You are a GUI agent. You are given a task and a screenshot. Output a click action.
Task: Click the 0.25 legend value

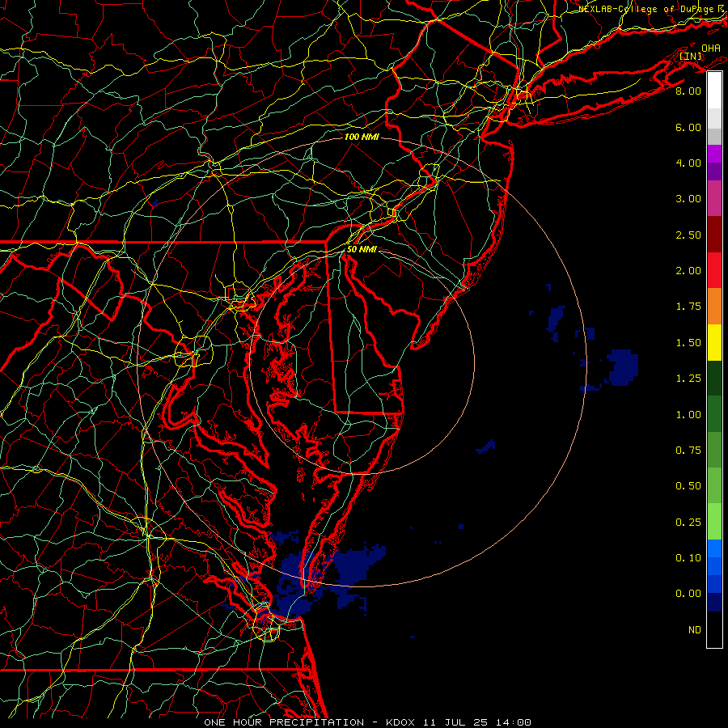[688, 523]
